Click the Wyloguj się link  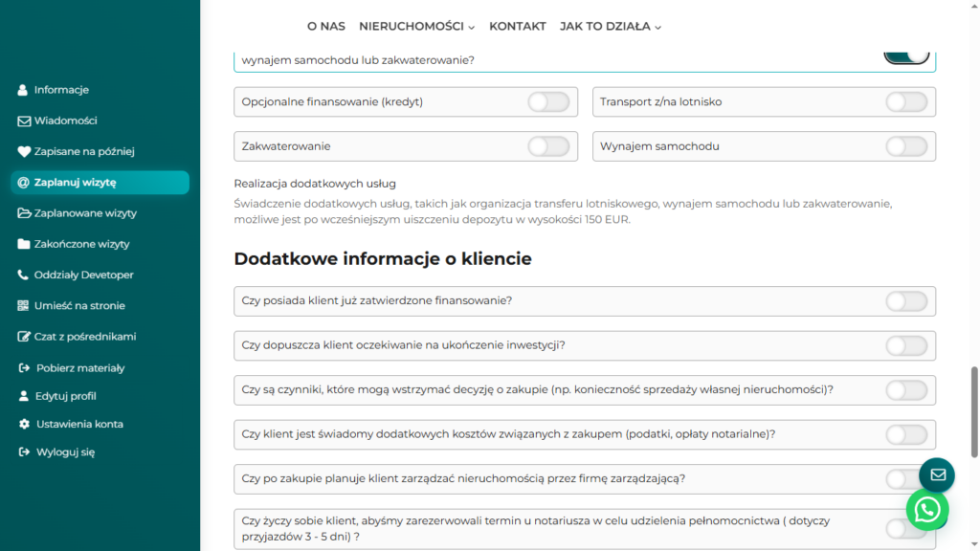click(x=65, y=452)
